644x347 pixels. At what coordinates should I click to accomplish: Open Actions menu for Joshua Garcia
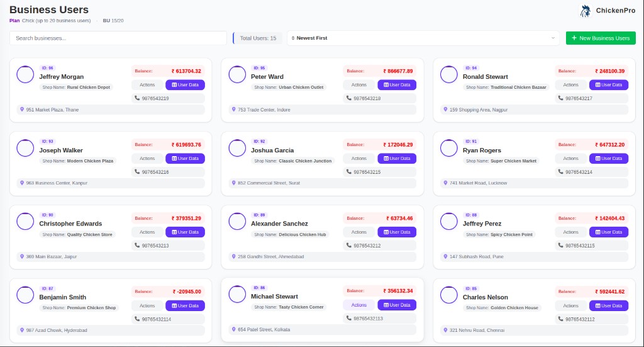click(359, 158)
